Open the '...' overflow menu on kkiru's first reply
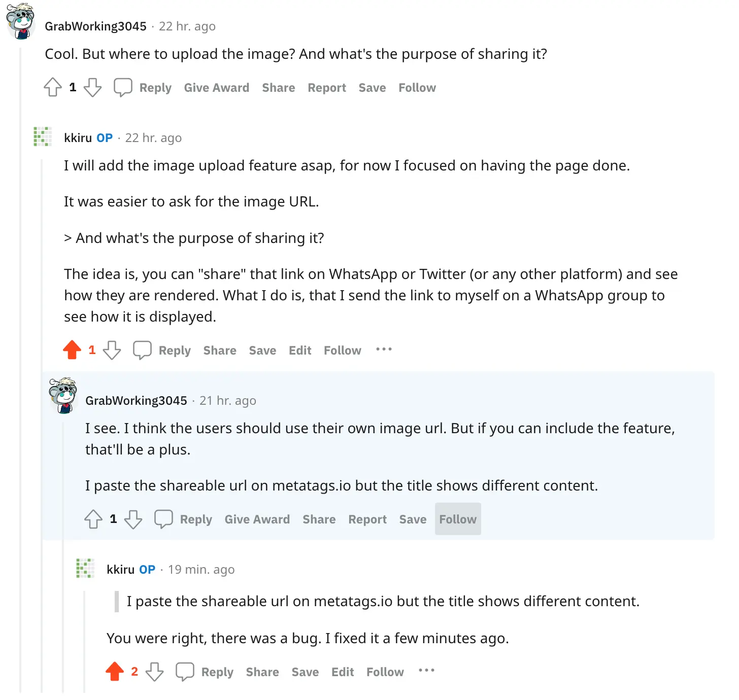The width and height of the screenshot is (739, 700). click(x=384, y=349)
